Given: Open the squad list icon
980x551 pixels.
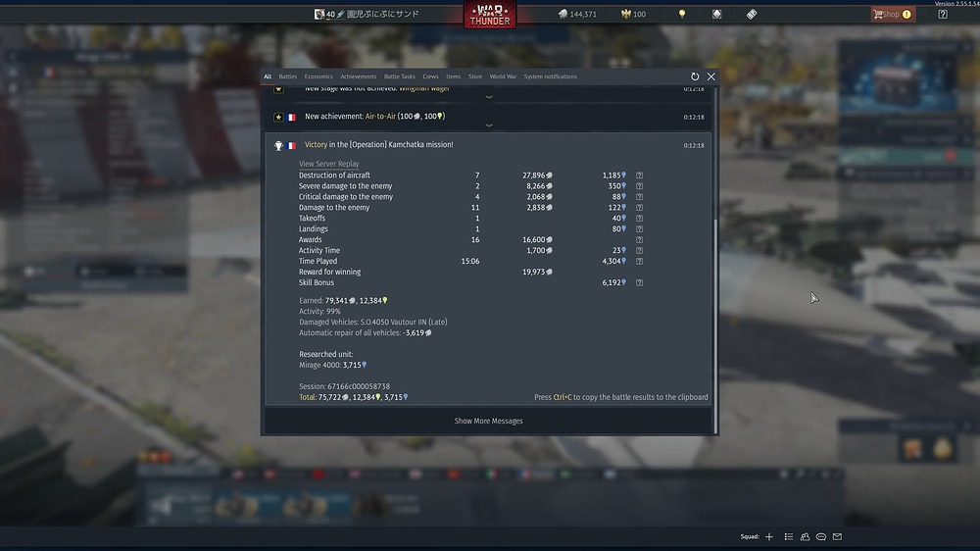Looking at the screenshot, I should (x=789, y=536).
